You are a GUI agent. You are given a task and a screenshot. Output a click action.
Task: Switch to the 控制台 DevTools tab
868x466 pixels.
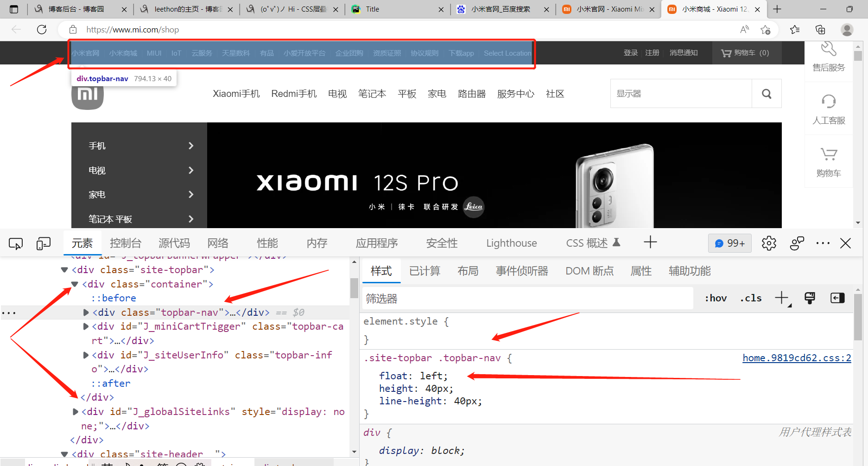(125, 243)
